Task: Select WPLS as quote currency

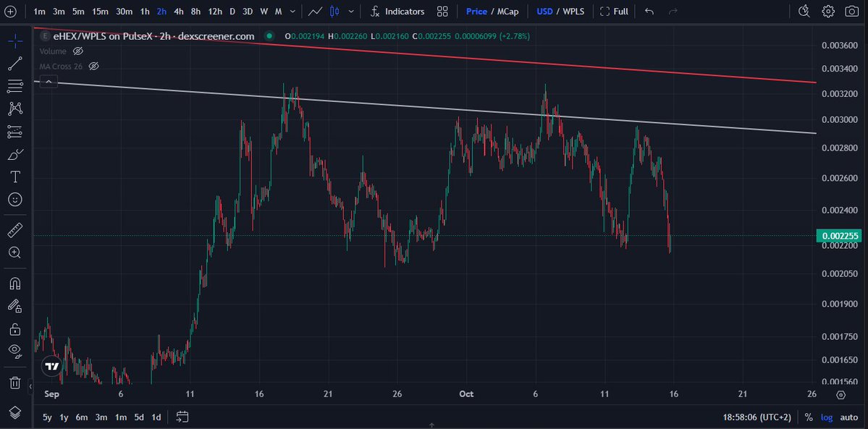Action: click(x=573, y=11)
